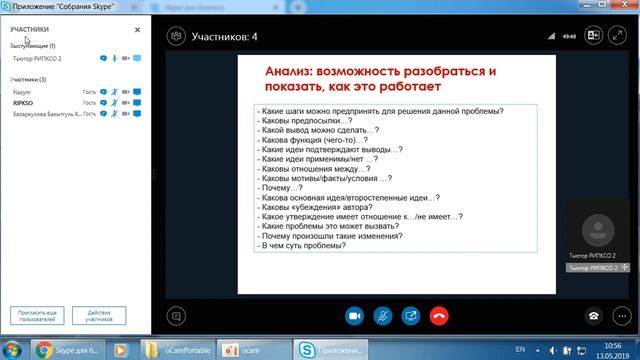Click the chat icon for Тьютор РИПКСО 2
Screen dimensions: 640x360
[x=103, y=58]
